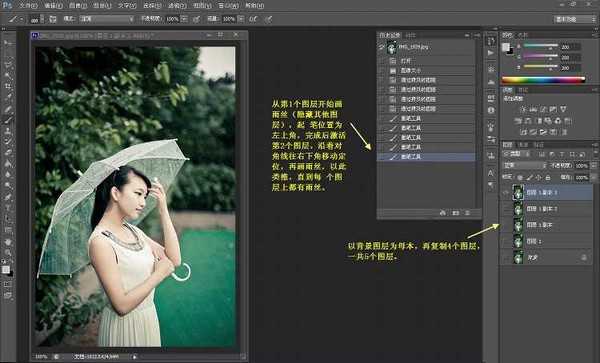The image size is (600, 363).
Task: Select the Clone Stamp tool
Action: pyautogui.click(x=8, y=131)
